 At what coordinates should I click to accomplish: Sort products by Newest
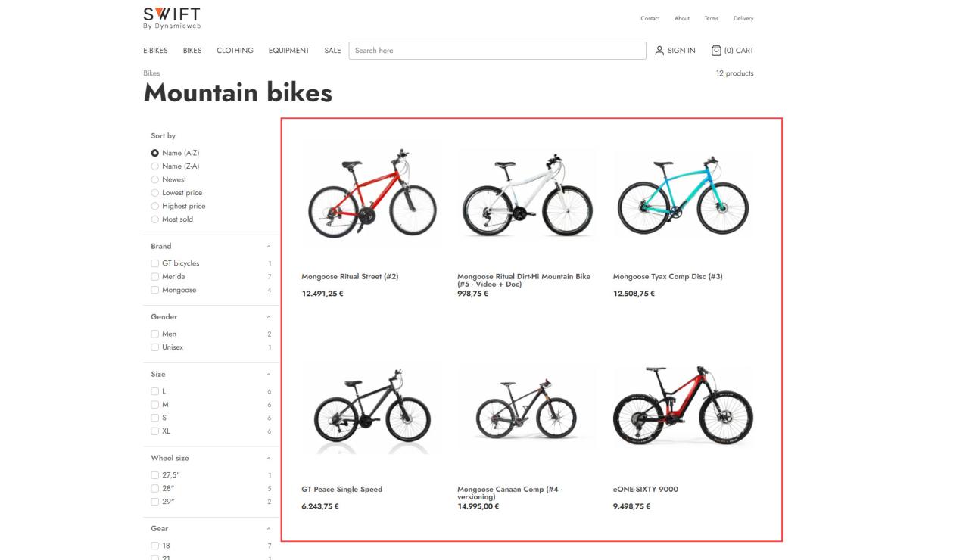[x=155, y=179]
